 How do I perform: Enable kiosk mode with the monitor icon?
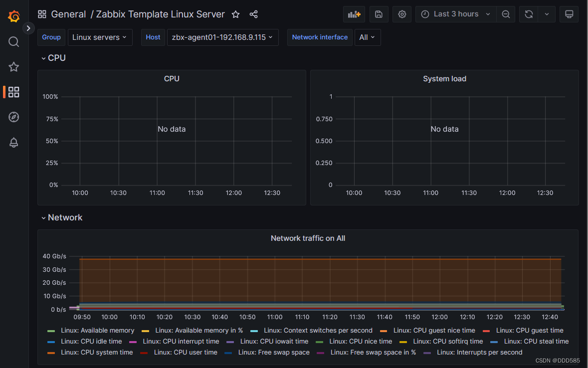point(569,14)
